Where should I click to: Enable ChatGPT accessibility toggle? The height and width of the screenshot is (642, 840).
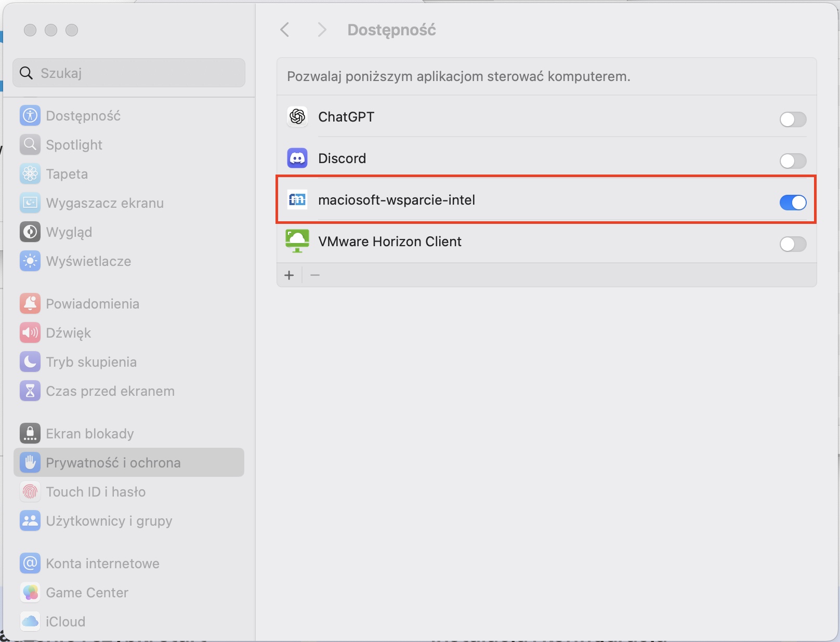click(793, 119)
